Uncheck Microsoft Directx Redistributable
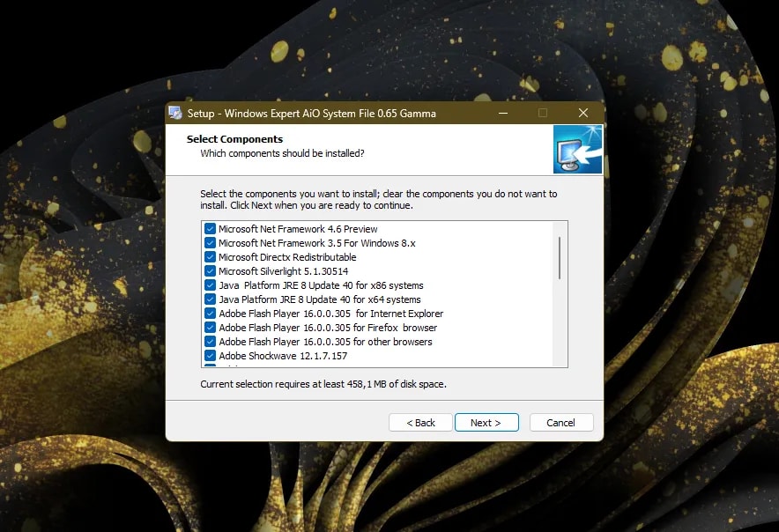Viewport: 779px width, 532px height. click(x=210, y=257)
